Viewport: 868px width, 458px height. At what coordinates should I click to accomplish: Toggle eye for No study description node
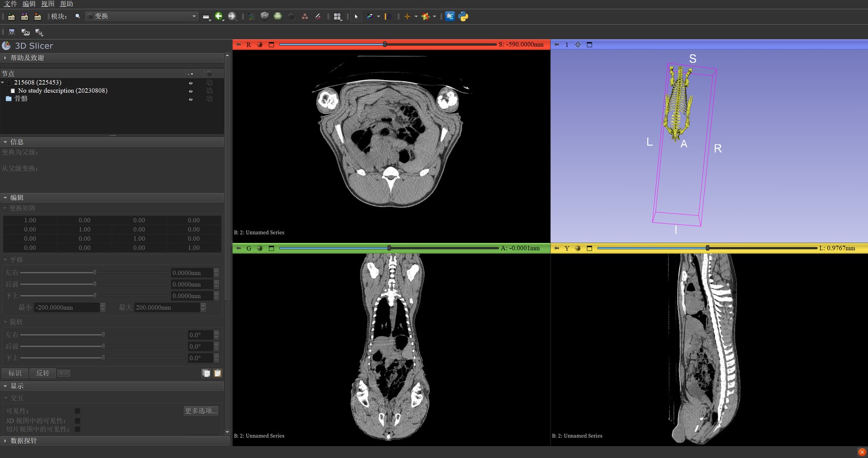[191, 91]
